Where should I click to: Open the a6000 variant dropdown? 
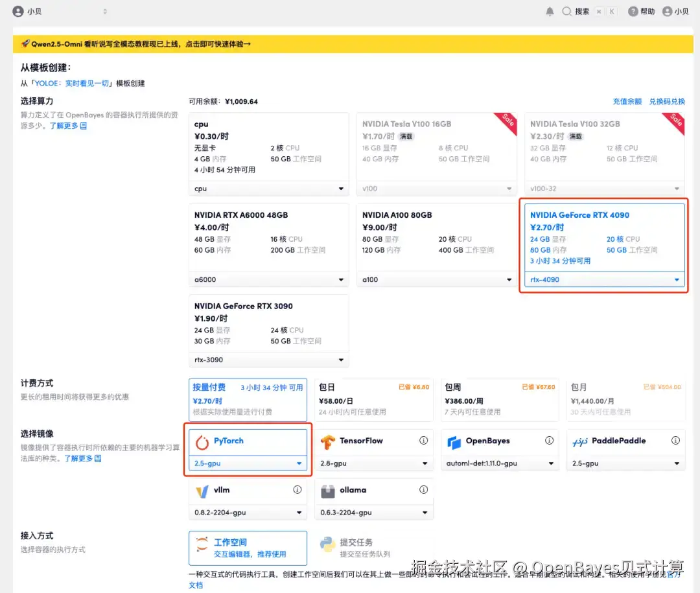pyautogui.click(x=269, y=279)
